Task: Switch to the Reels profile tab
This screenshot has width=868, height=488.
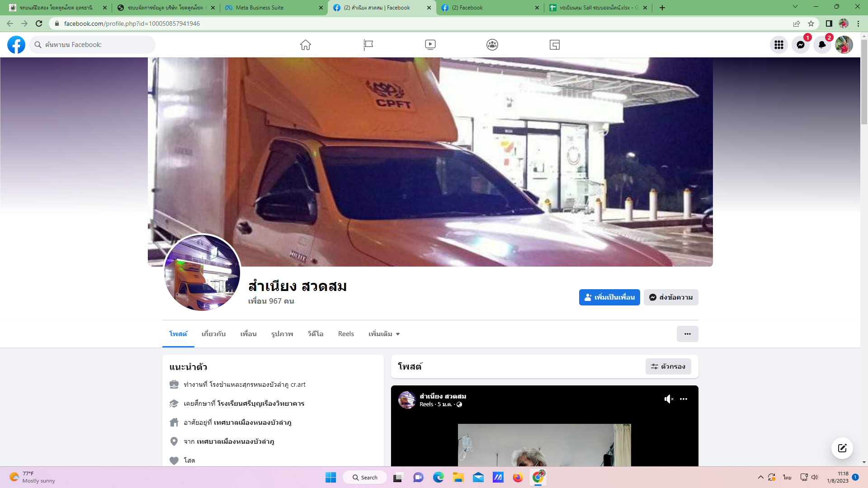Action: click(x=346, y=334)
